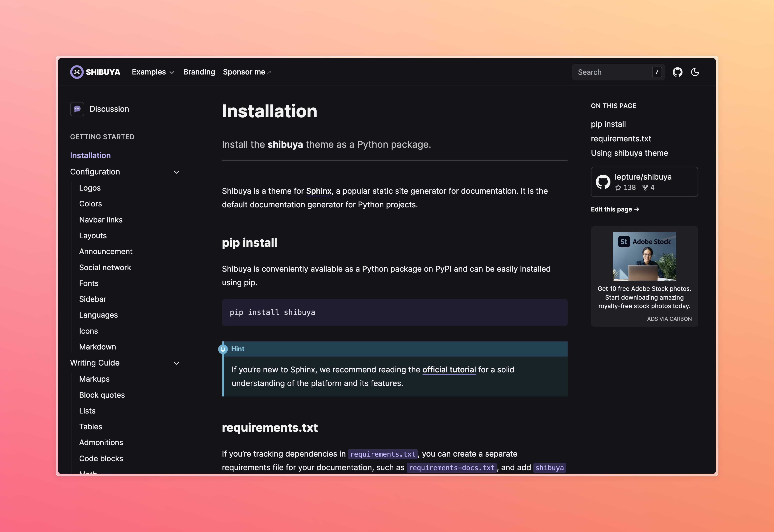Jump to Using shibuya theme section
774x532 pixels.
point(629,153)
